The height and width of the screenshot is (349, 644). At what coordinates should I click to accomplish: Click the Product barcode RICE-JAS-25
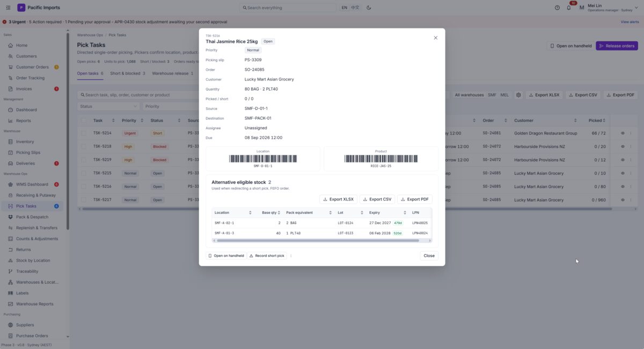381,159
